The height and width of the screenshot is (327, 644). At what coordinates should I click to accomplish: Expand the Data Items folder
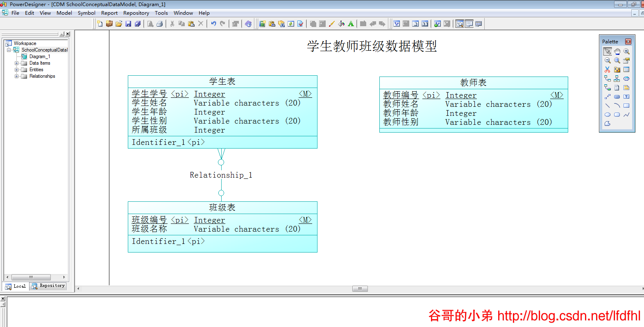click(x=16, y=63)
